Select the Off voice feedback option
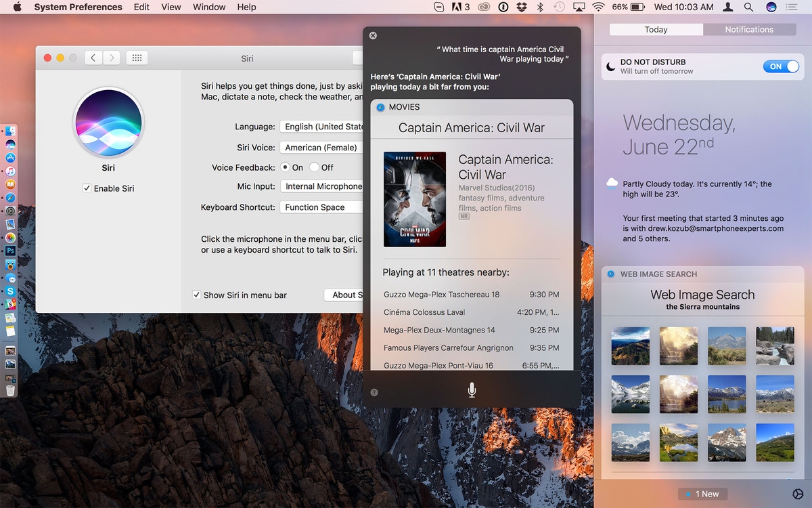The image size is (812, 508). (x=315, y=167)
